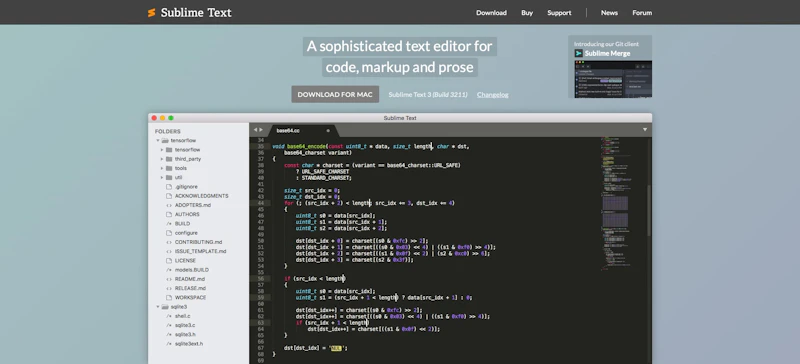Expand the util folder arrow

click(x=162, y=177)
